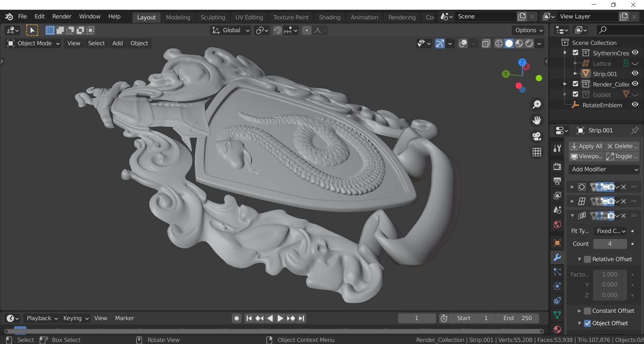The height and width of the screenshot is (344, 644).
Task: Switch to Shading workspace tab
Action: tap(329, 17)
